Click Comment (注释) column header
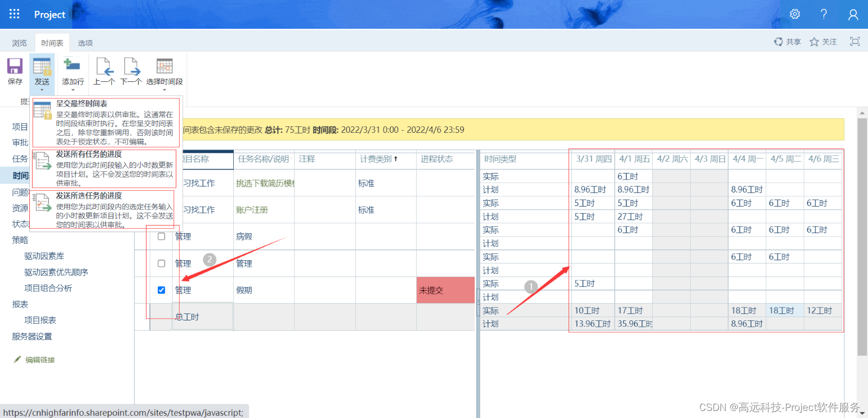The height and width of the screenshot is (418, 868). (325, 159)
